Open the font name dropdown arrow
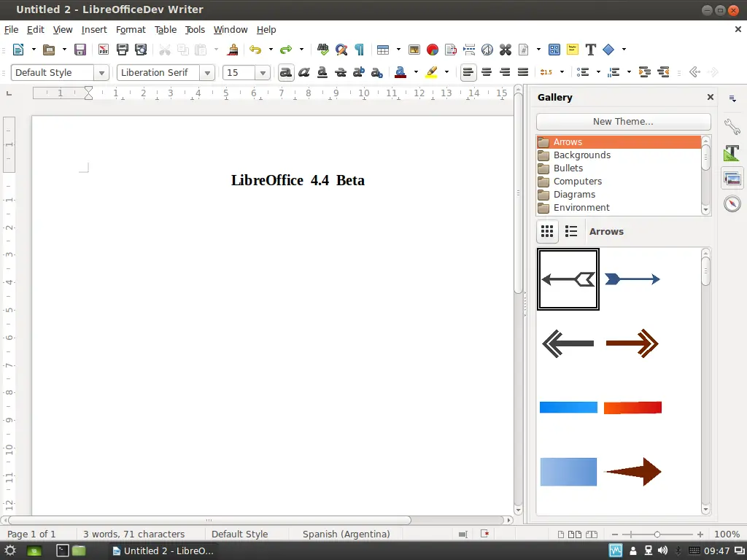The width and height of the screenshot is (747, 560). pyautogui.click(x=207, y=73)
